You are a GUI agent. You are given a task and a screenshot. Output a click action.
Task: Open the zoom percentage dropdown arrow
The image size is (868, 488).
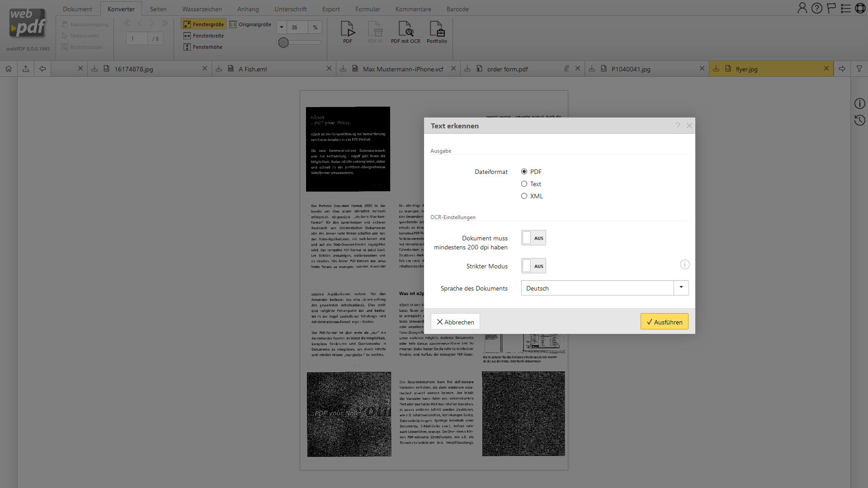coord(282,27)
